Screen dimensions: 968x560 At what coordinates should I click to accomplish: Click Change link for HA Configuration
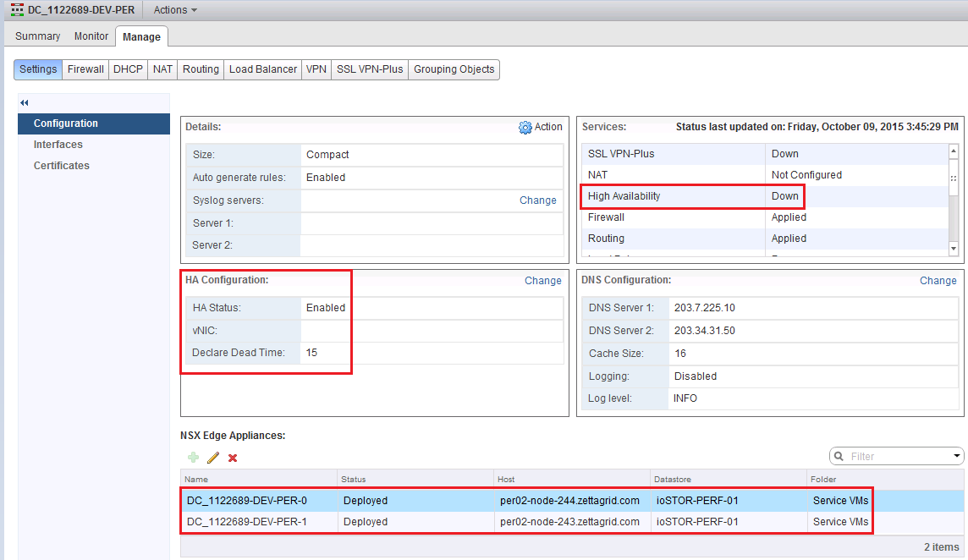click(542, 280)
